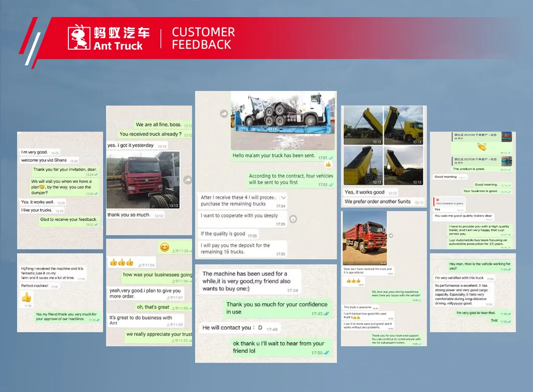Click the "CUSTOMER FEEDBACK" header text
This screenshot has width=533, height=392.
click(x=203, y=38)
